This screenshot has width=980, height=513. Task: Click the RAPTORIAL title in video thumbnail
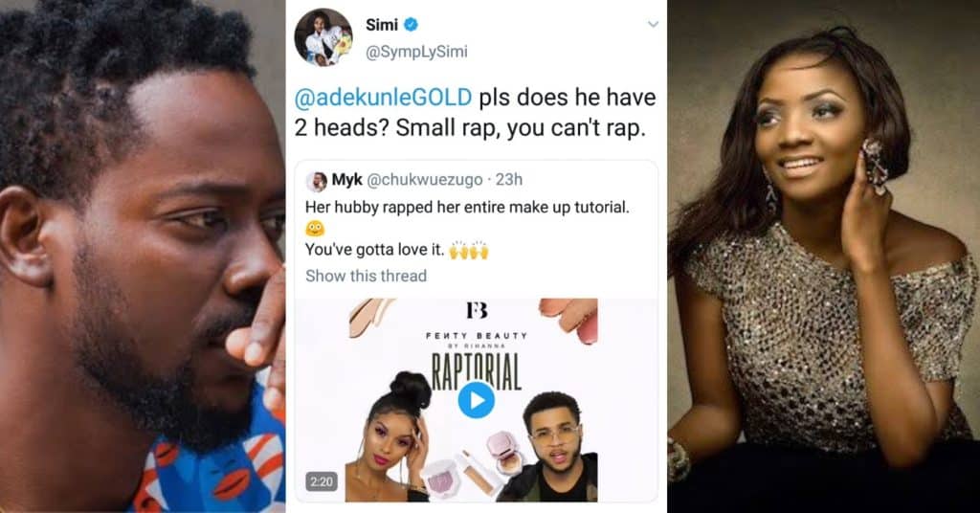477,370
